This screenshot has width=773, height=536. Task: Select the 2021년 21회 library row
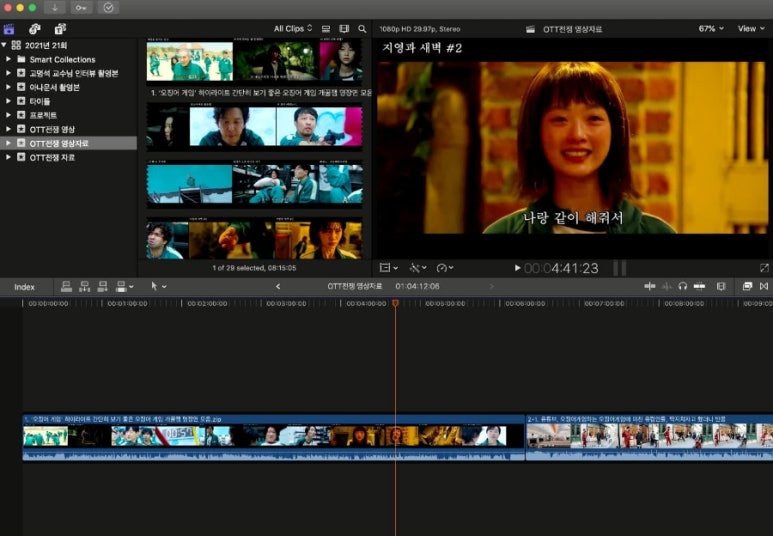coord(69,45)
